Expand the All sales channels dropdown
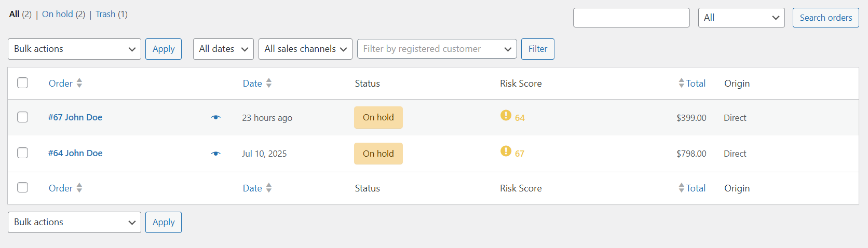The image size is (868, 248). pyautogui.click(x=305, y=49)
